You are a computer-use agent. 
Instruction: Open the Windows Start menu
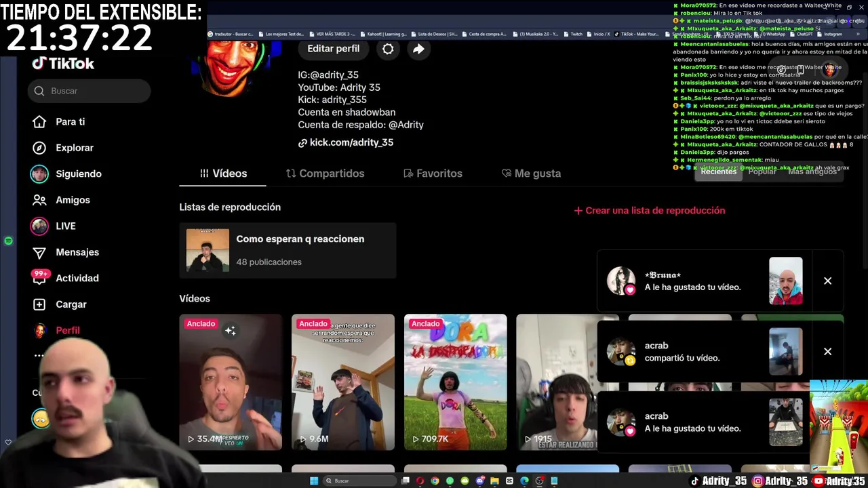tap(314, 481)
